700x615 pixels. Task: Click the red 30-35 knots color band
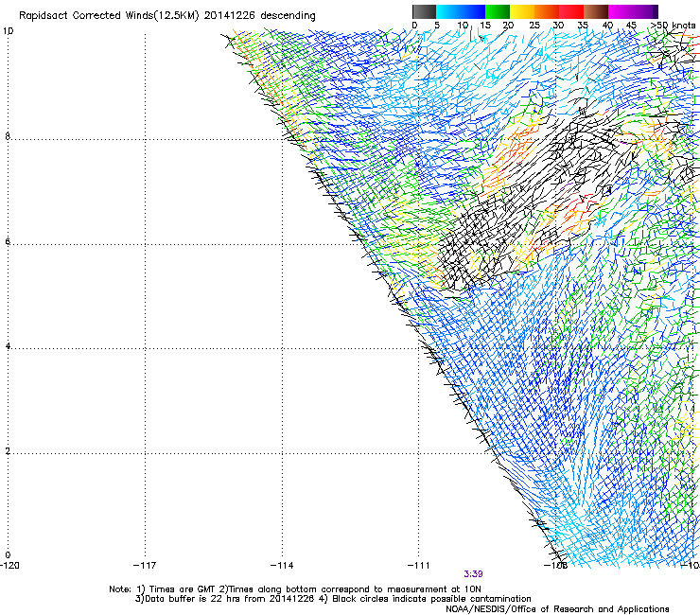click(x=571, y=11)
